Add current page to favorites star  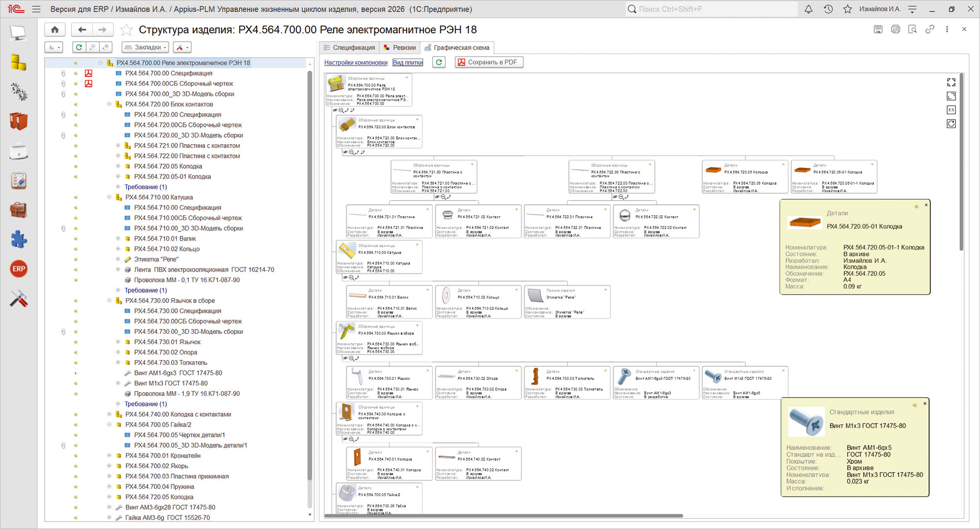coord(126,30)
